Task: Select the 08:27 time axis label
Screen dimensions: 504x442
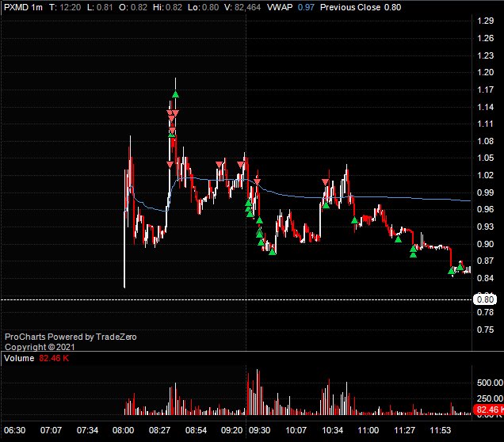Action: click(160, 430)
